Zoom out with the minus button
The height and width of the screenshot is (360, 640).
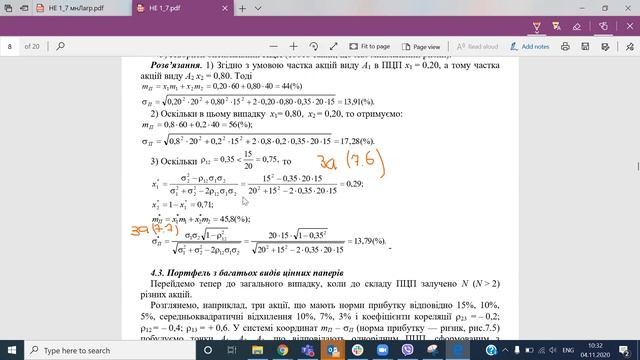point(273,47)
